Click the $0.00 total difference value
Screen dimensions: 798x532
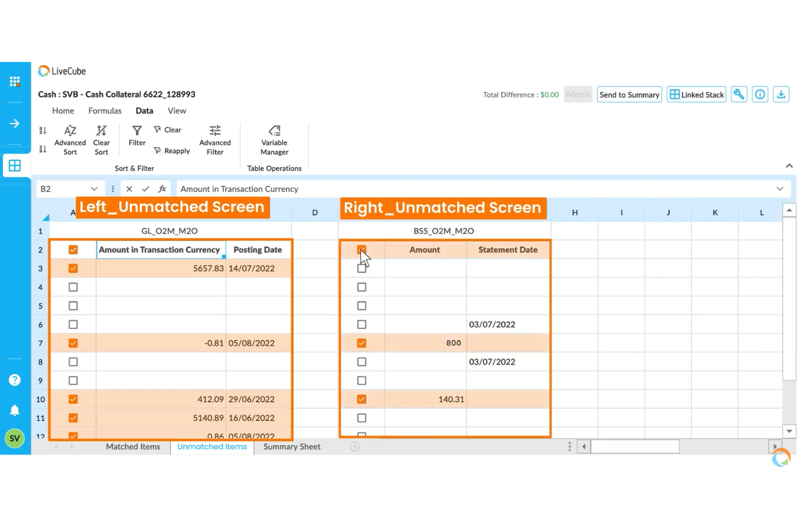point(549,94)
